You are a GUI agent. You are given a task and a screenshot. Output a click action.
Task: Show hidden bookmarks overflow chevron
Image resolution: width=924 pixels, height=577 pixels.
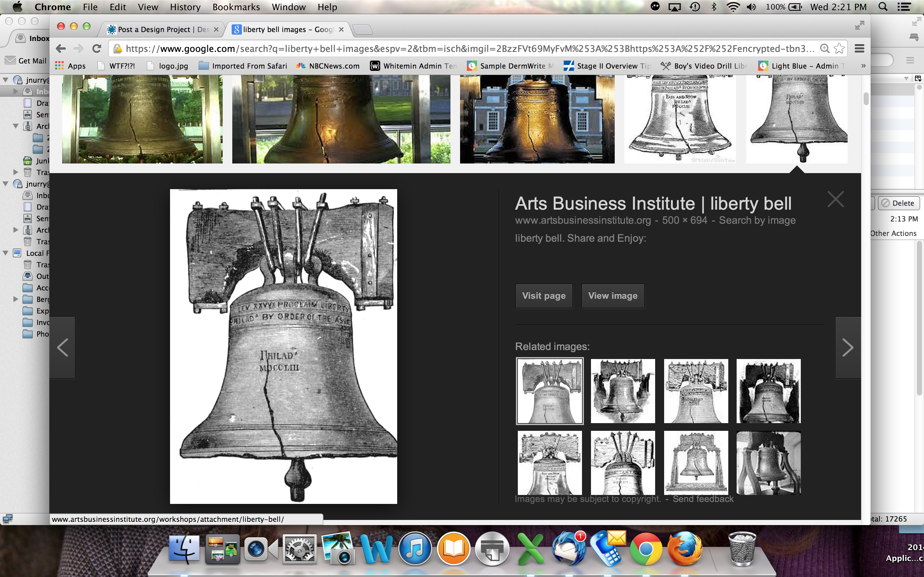[x=863, y=66]
